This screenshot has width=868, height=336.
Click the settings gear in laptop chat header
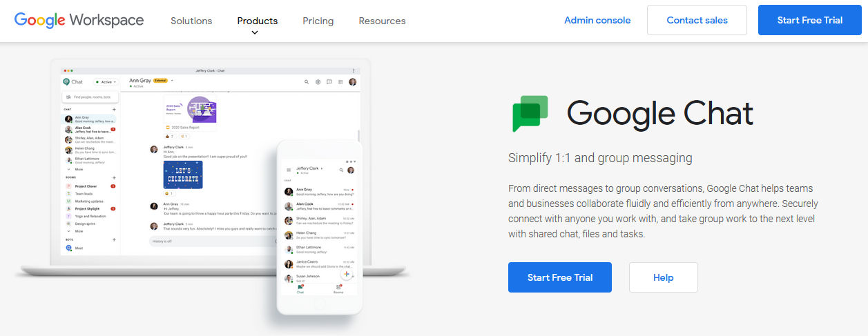click(x=318, y=81)
